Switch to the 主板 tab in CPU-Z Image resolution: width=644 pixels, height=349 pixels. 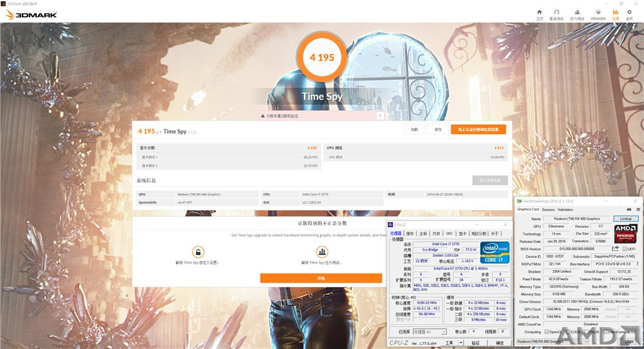tap(423, 234)
